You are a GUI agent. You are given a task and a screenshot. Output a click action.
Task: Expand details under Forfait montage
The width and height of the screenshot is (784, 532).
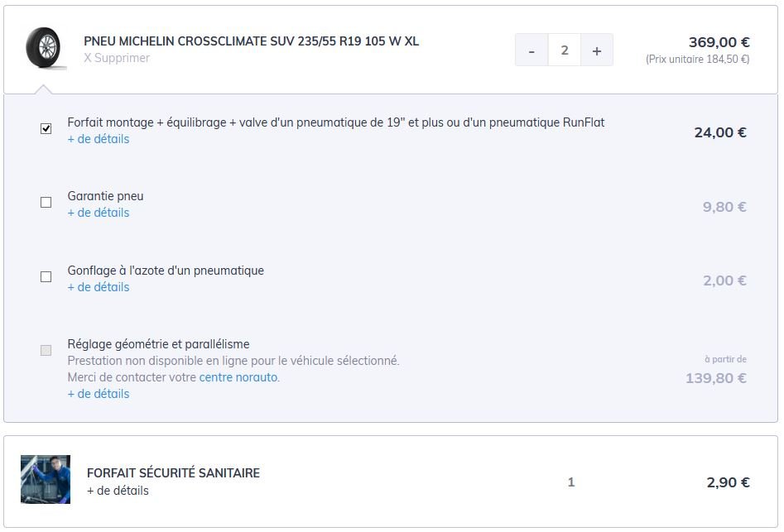click(x=99, y=139)
